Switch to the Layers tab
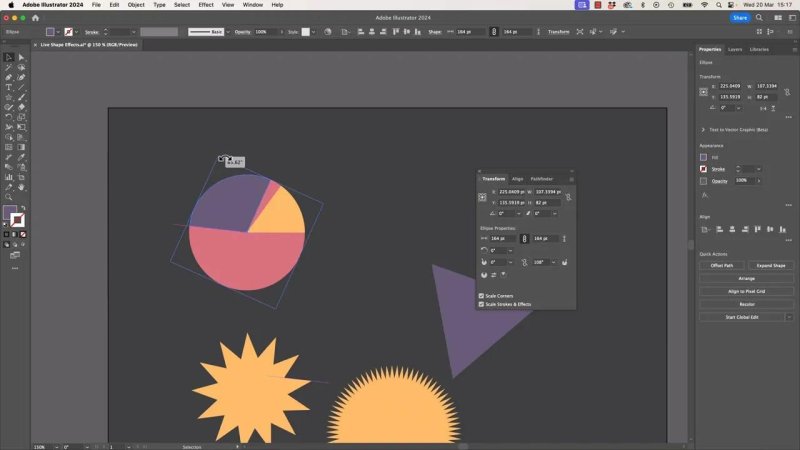This screenshot has width=800, height=450. pos(735,49)
